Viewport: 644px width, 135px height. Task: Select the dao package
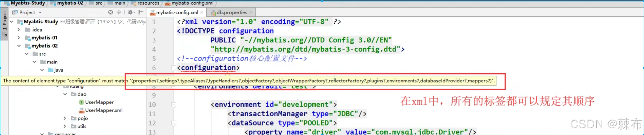82,94
